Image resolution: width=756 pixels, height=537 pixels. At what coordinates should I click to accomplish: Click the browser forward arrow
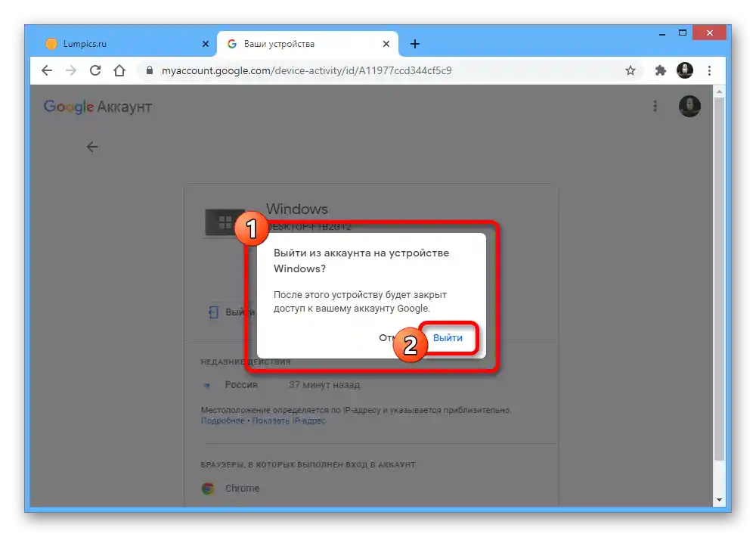pyautogui.click(x=71, y=70)
